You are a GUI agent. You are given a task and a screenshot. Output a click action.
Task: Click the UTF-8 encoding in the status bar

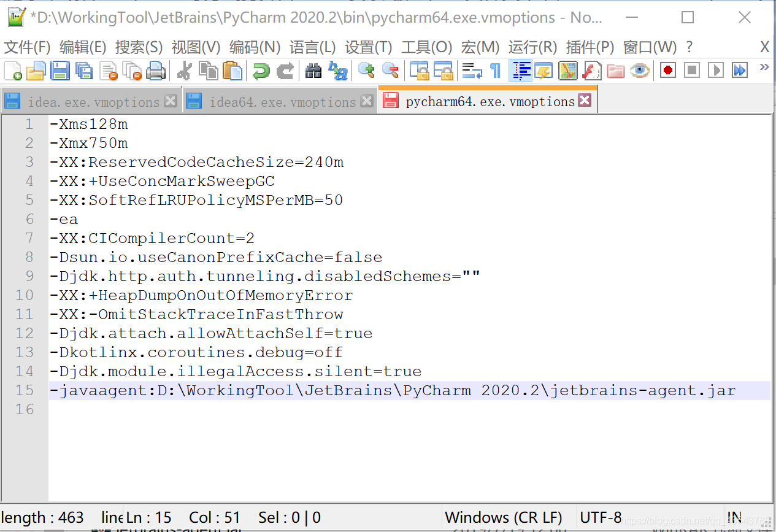point(601,518)
